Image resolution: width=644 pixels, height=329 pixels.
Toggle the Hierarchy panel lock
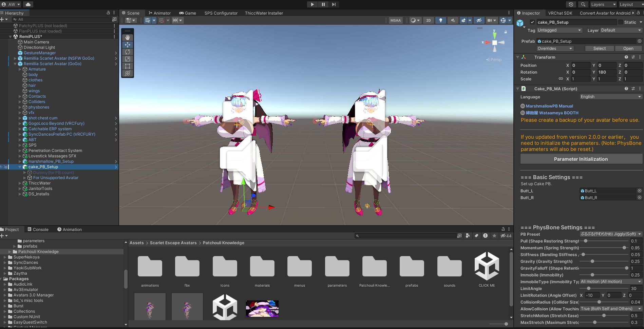coord(108,13)
